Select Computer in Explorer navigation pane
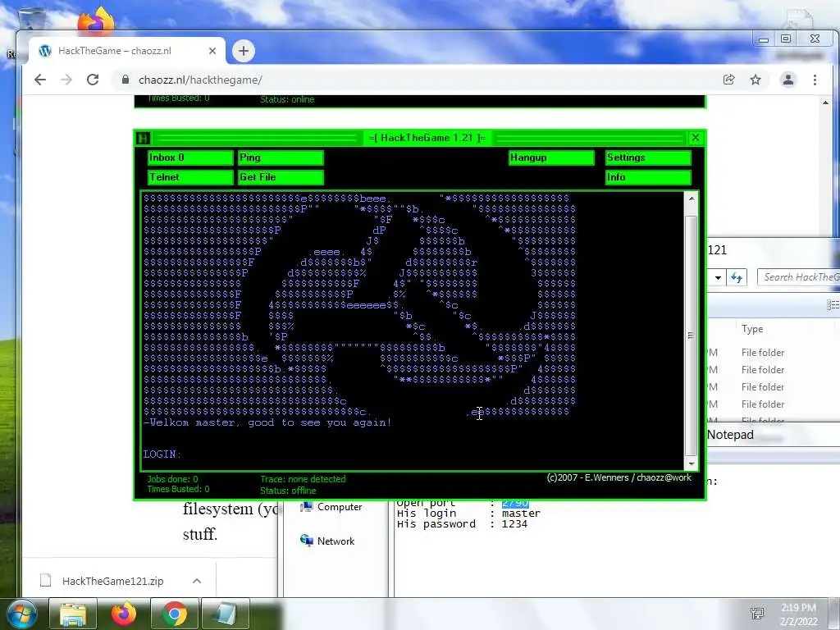This screenshot has width=840, height=630. [331, 507]
